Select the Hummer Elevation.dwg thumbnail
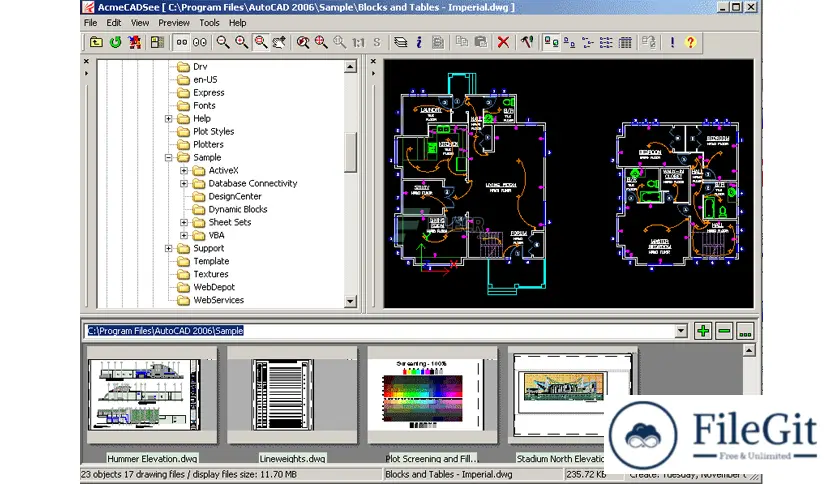Viewport: 836px width, 484px height. 152,394
